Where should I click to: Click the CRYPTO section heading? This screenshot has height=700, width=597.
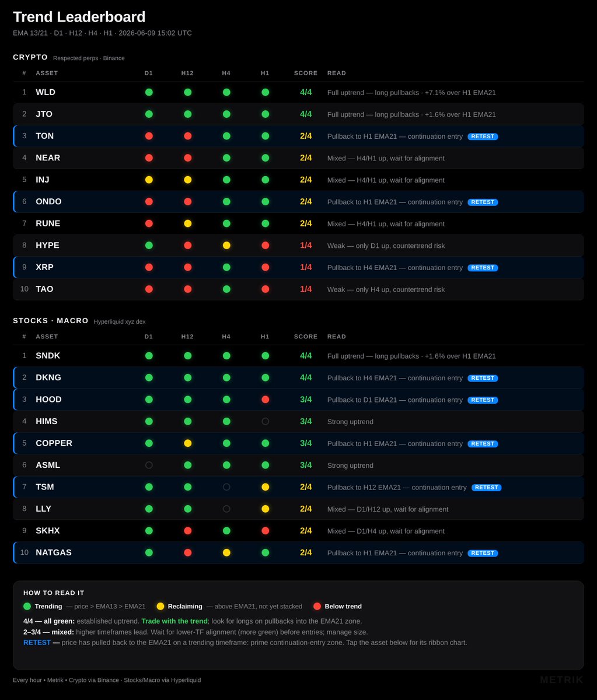tap(30, 57)
